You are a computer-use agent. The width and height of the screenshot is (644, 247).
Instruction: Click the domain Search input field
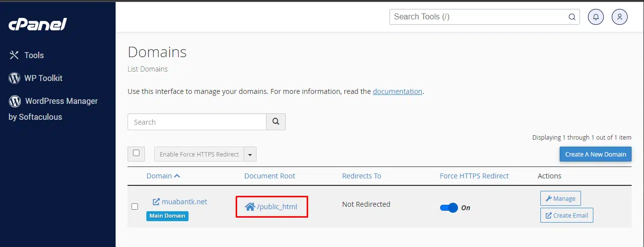click(x=197, y=122)
